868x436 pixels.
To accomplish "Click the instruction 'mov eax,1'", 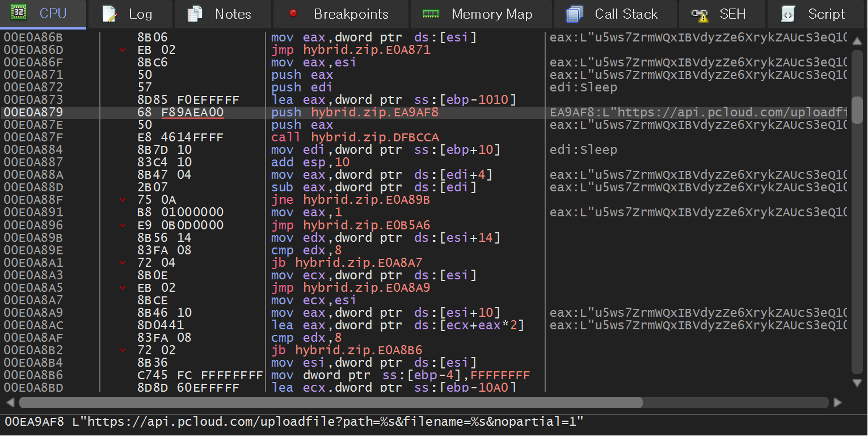I will [x=306, y=212].
